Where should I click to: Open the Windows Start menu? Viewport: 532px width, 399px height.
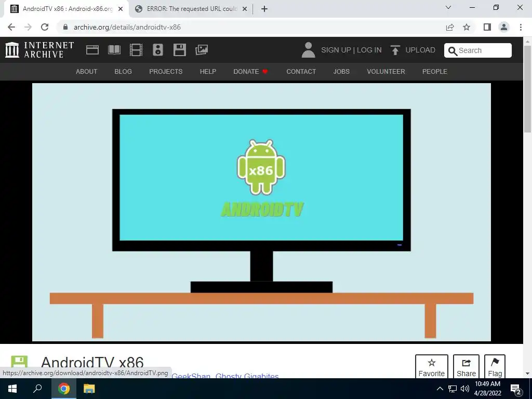(12, 389)
